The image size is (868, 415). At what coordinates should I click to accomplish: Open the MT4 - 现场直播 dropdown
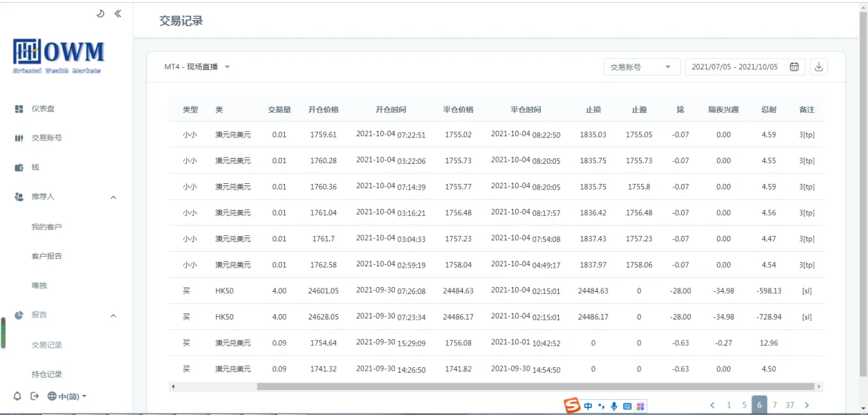197,67
